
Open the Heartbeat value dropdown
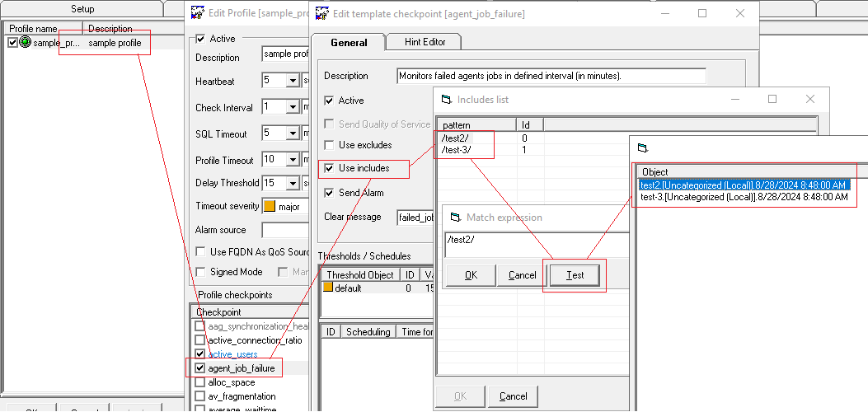tap(293, 81)
